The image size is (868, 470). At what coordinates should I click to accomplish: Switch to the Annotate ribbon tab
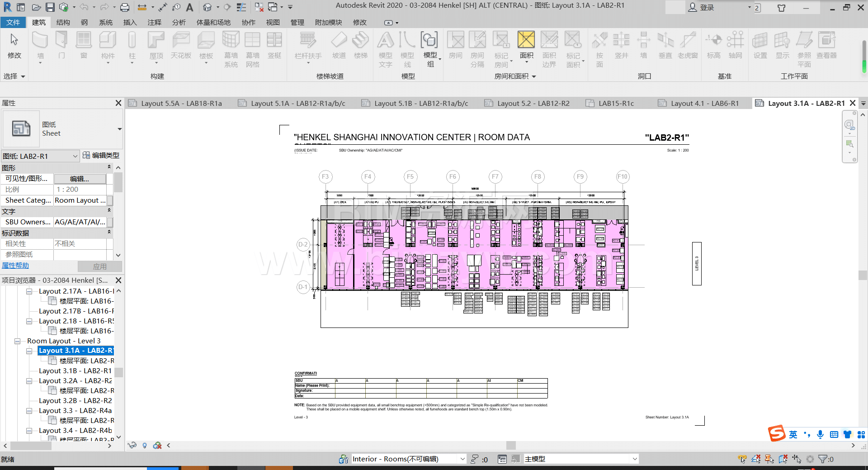point(154,22)
